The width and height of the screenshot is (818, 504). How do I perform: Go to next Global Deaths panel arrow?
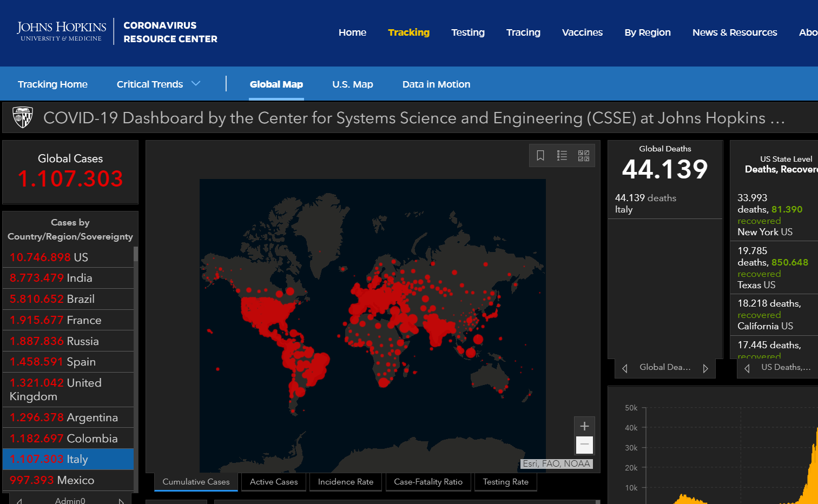click(705, 368)
